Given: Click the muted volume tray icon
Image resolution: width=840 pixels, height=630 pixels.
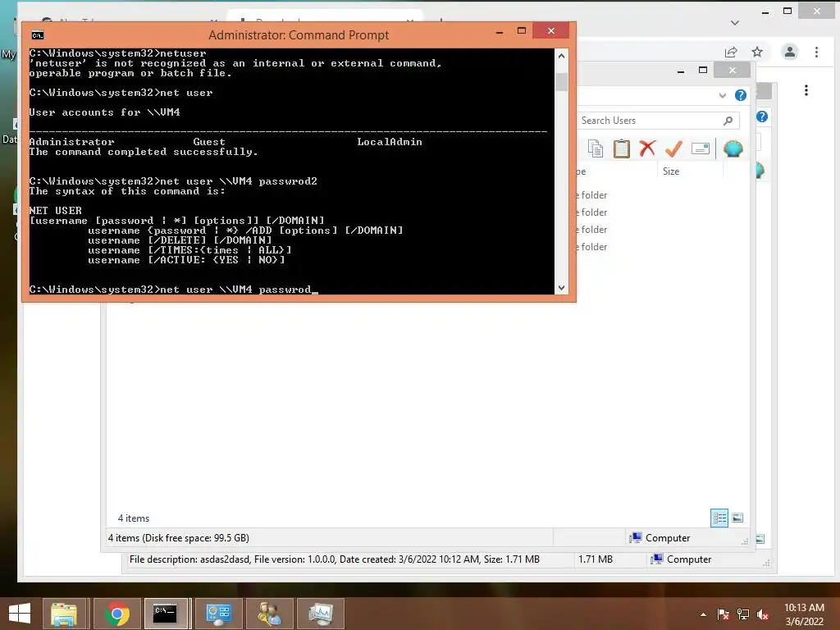Looking at the screenshot, I should (x=763, y=614).
